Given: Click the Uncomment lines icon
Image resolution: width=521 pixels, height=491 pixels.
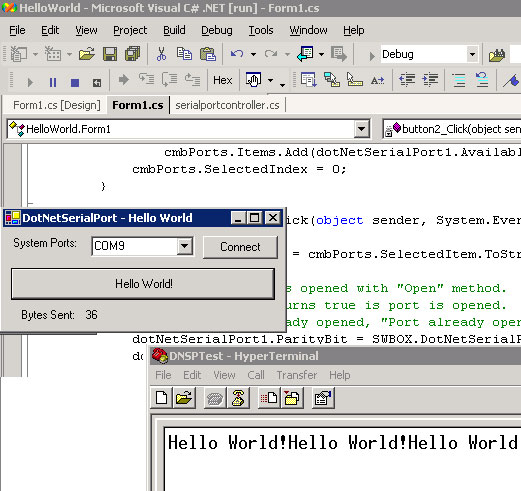Looking at the screenshot, I should point(482,80).
